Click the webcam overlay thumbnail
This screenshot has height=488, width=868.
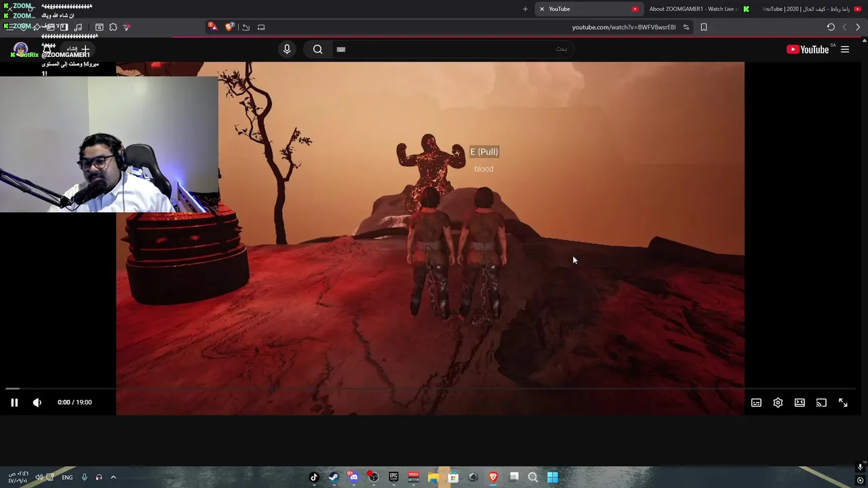click(109, 144)
